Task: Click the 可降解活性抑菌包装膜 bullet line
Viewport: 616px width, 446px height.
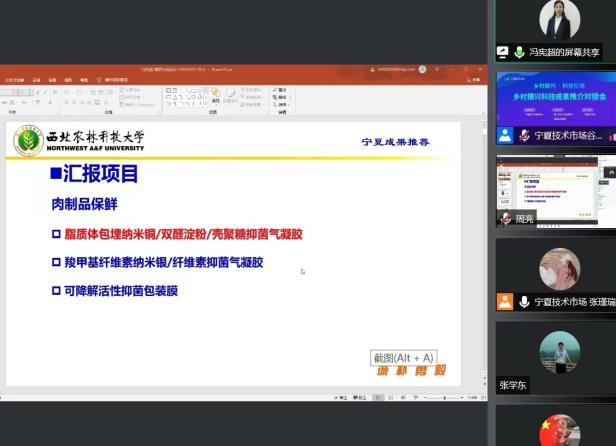Action: (115, 290)
